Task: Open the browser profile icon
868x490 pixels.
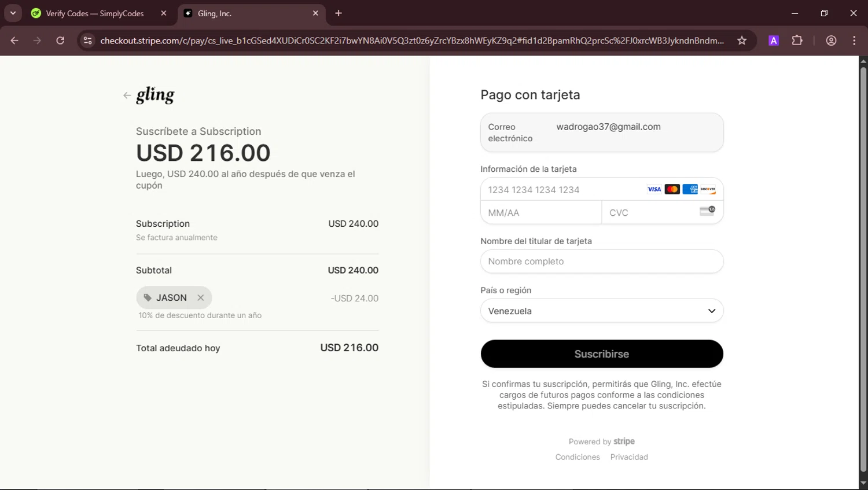Action: pos(831,40)
